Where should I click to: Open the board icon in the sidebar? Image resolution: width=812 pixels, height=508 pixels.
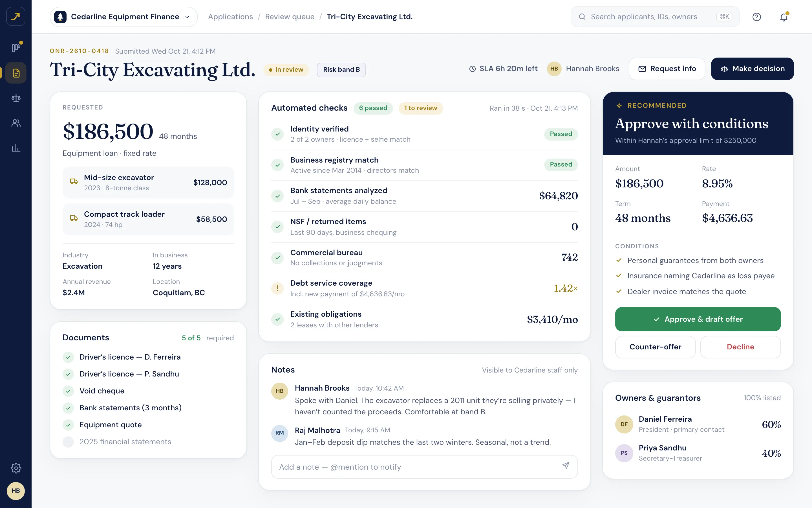click(16, 48)
